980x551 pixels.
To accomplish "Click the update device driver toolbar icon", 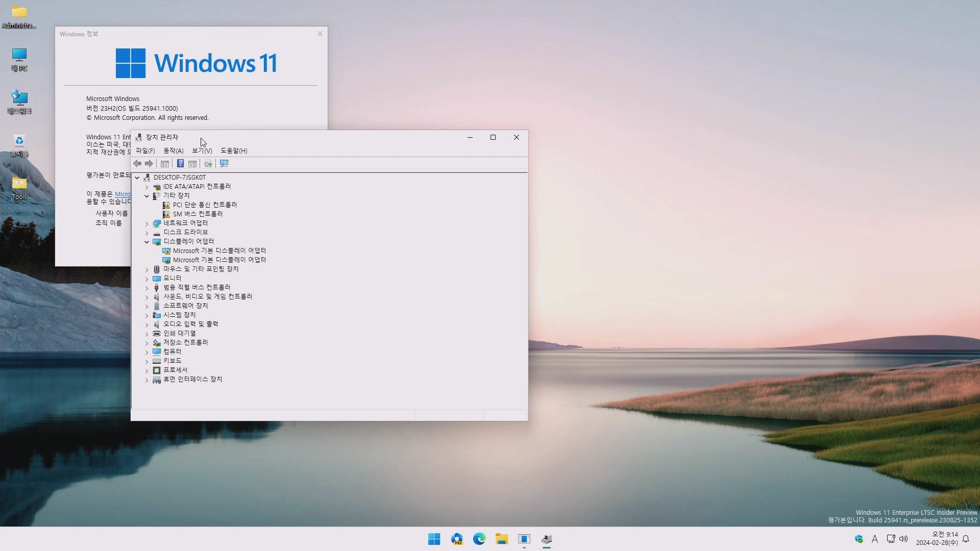I will click(x=208, y=164).
